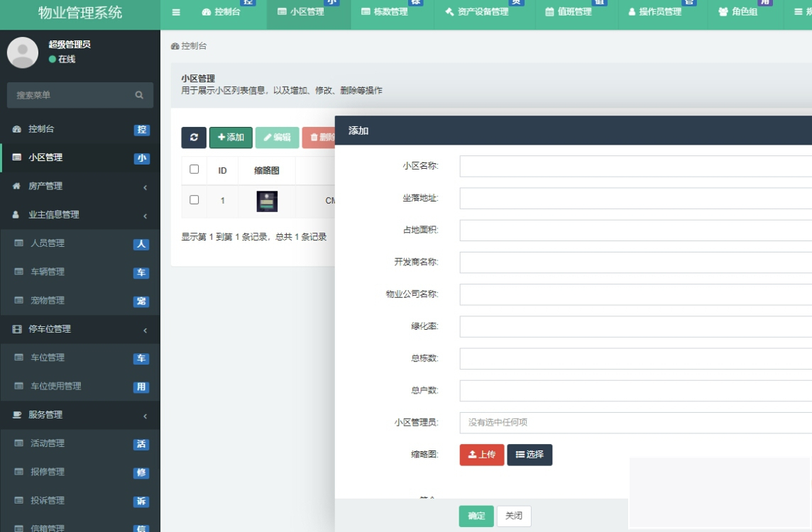Toggle the select-all checkbox in table header
The image size is (812, 532).
pos(194,170)
